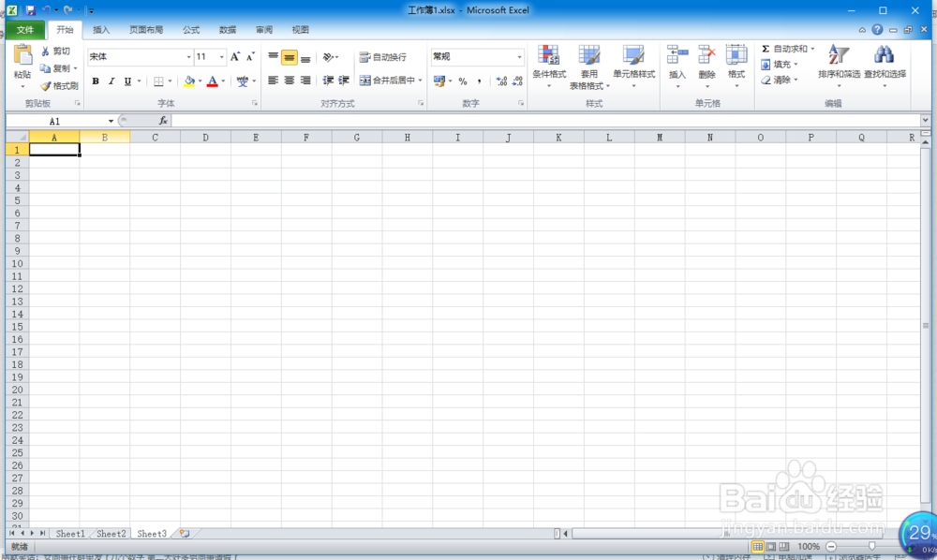937x560 pixels.
Task: Expand the AutoSum (自动求和) dropdown arrow
Action: click(812, 49)
